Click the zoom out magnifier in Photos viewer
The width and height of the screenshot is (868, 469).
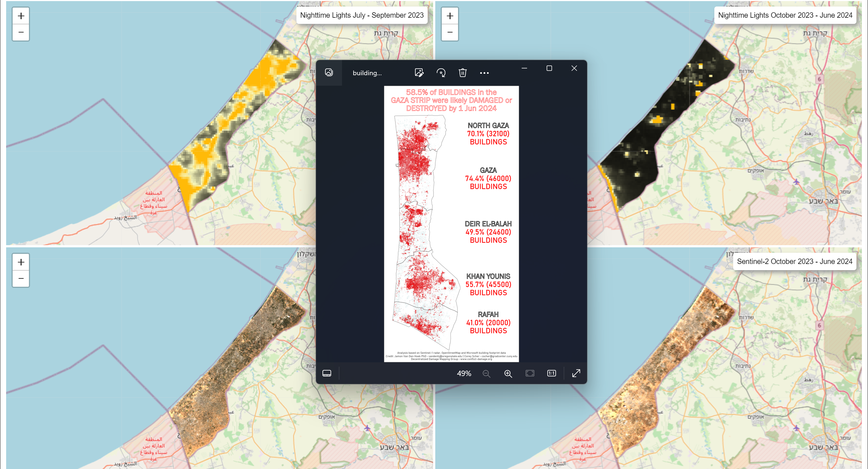pyautogui.click(x=487, y=374)
